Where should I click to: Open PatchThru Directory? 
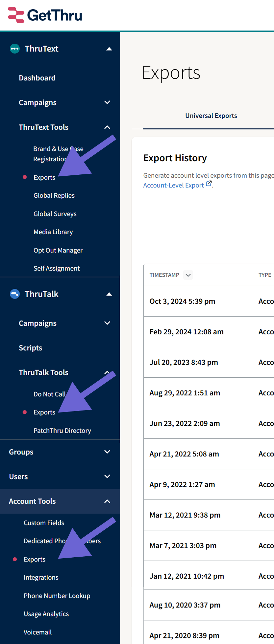click(62, 431)
